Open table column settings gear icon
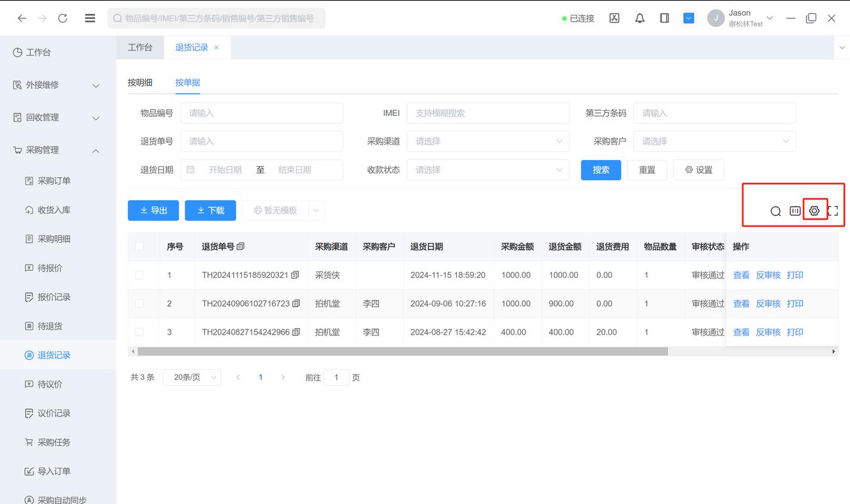The image size is (850, 504). tap(814, 211)
